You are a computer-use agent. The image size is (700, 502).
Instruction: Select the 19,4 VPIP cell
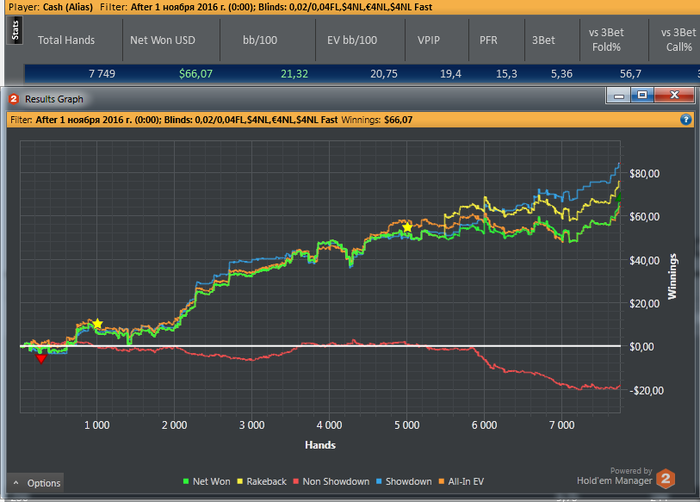[x=450, y=74]
